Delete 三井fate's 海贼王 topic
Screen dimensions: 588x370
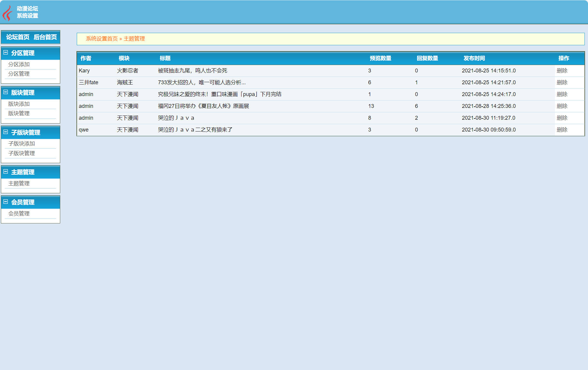tap(562, 82)
